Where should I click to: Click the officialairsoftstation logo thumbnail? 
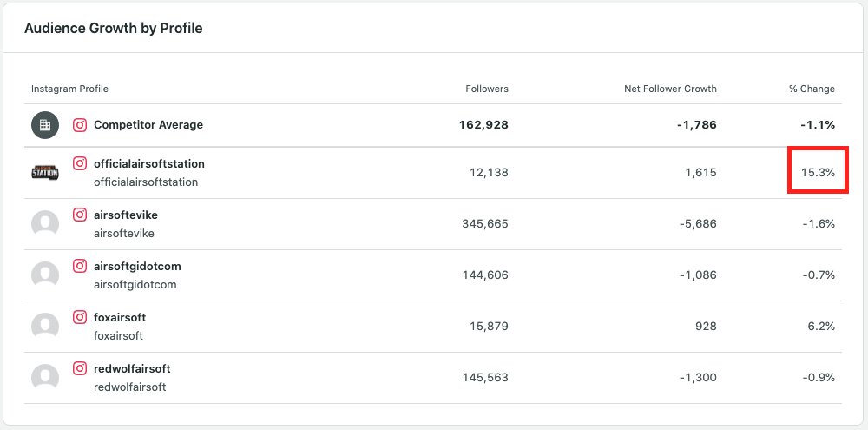[45, 172]
